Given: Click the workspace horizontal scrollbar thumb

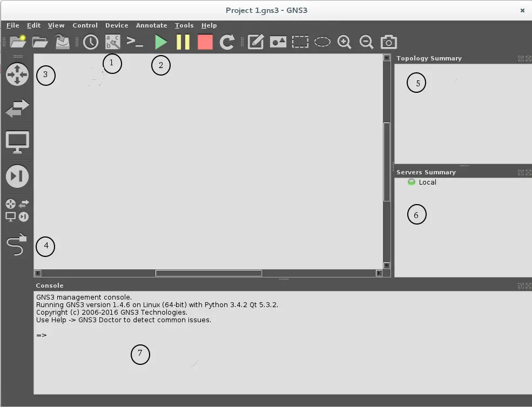Looking at the screenshot, I should [x=208, y=273].
